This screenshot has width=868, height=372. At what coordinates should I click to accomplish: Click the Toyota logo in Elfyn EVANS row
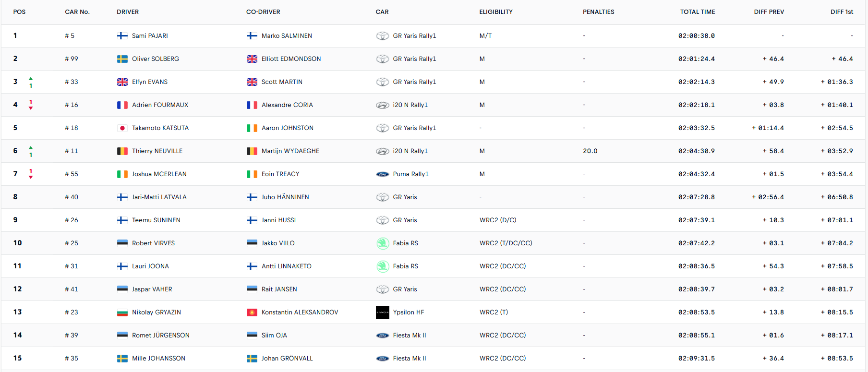pos(382,82)
